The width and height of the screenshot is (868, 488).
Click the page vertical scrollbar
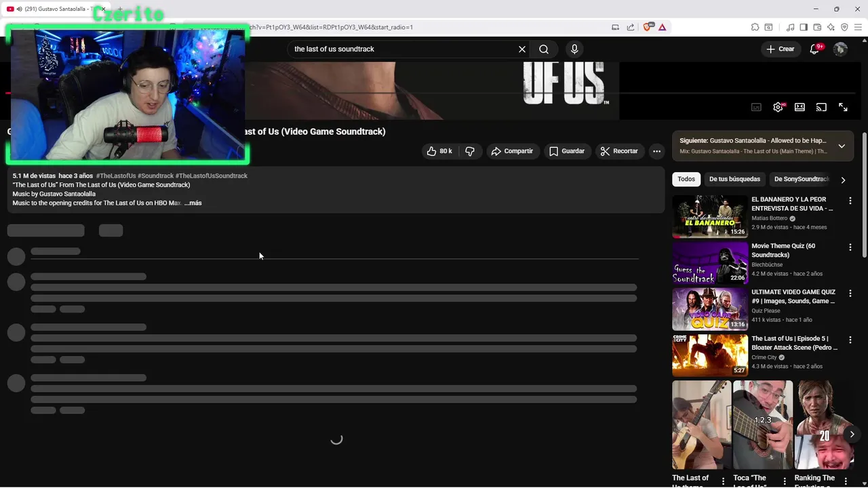tap(864, 195)
